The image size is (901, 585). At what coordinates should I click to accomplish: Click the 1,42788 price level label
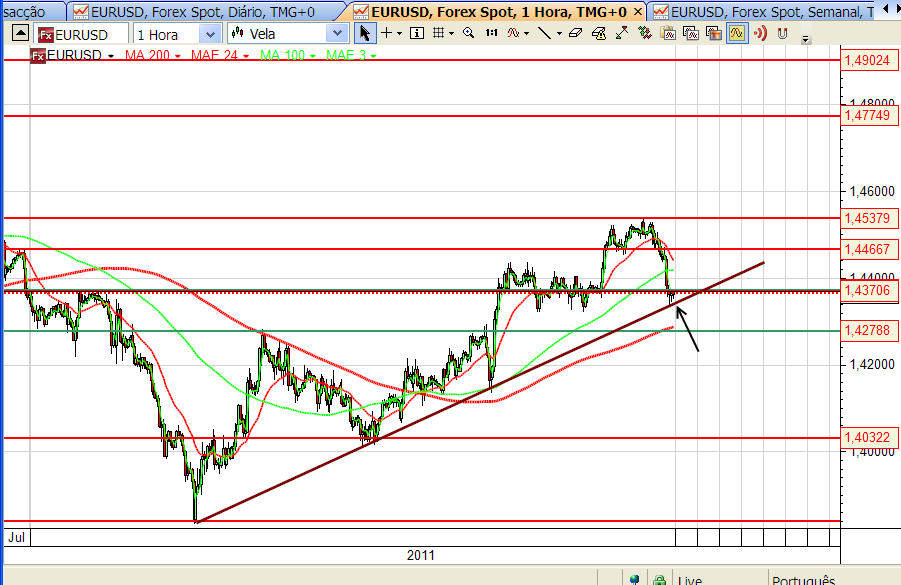(x=868, y=330)
